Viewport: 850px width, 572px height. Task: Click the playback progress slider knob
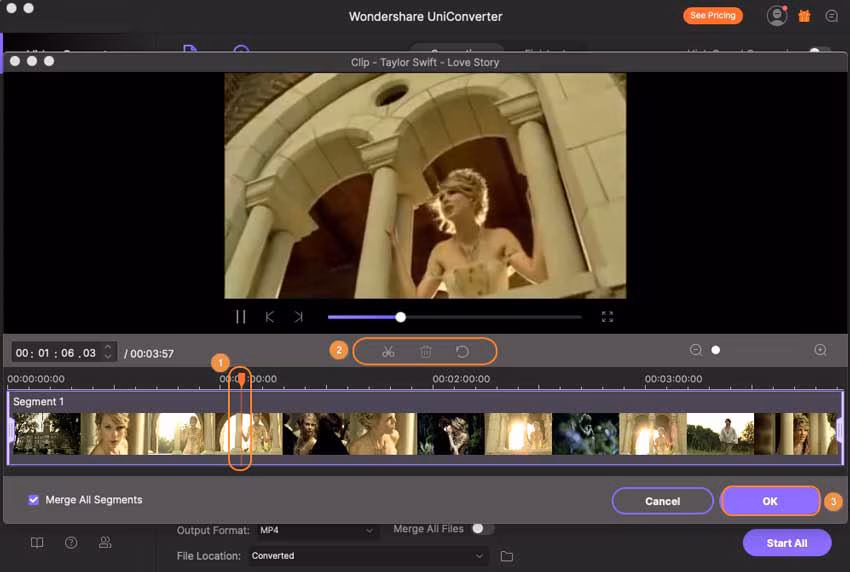pyautogui.click(x=401, y=317)
